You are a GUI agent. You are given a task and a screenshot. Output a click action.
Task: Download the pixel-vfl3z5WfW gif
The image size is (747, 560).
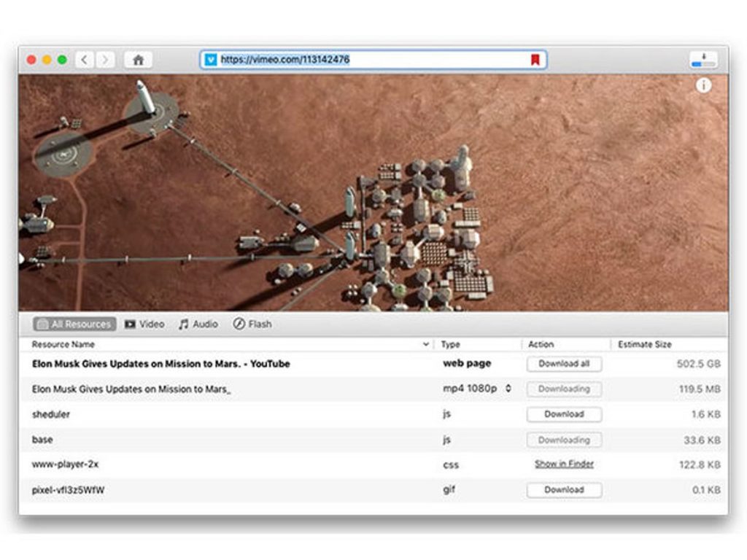pyautogui.click(x=564, y=490)
